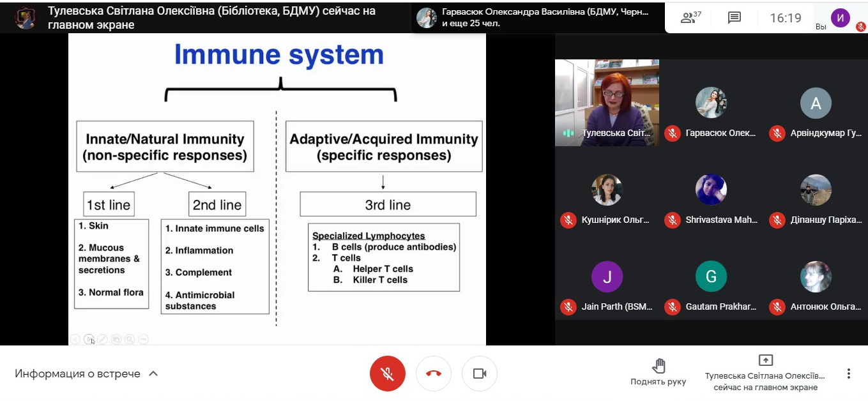
Task: Toggle the camera on or off
Action: click(x=479, y=374)
